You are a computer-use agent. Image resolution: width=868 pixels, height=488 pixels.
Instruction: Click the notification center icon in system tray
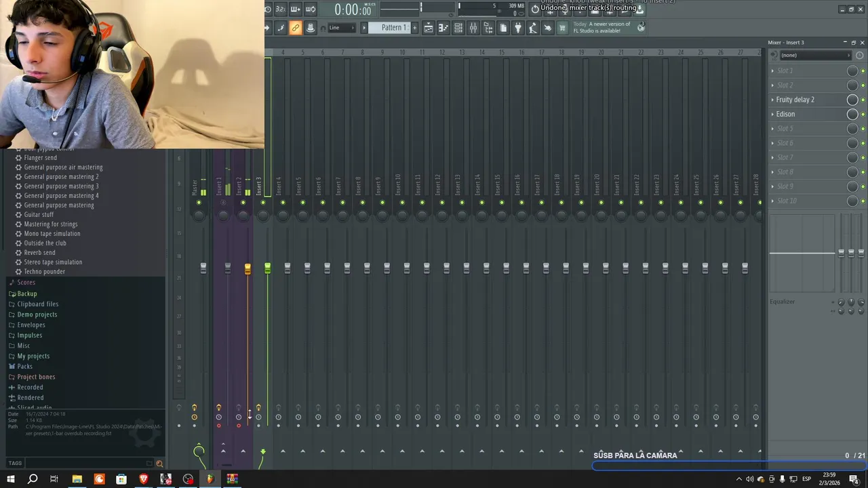[x=854, y=479]
